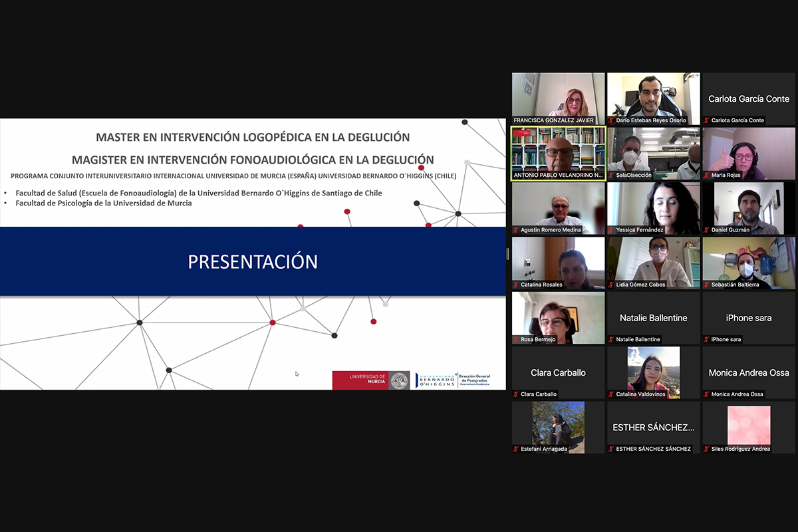Click the slide title "MASTER EN INTERVENCIÓN LOGOPÉDICA EN LA DEGLUCIÓN"
Viewport: 798px width, 532px height.
click(253, 137)
